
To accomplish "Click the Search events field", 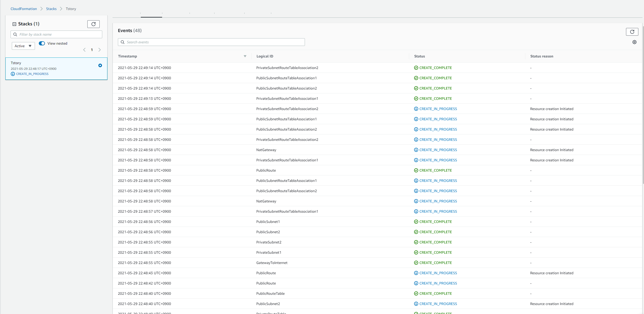I will point(213,42).
